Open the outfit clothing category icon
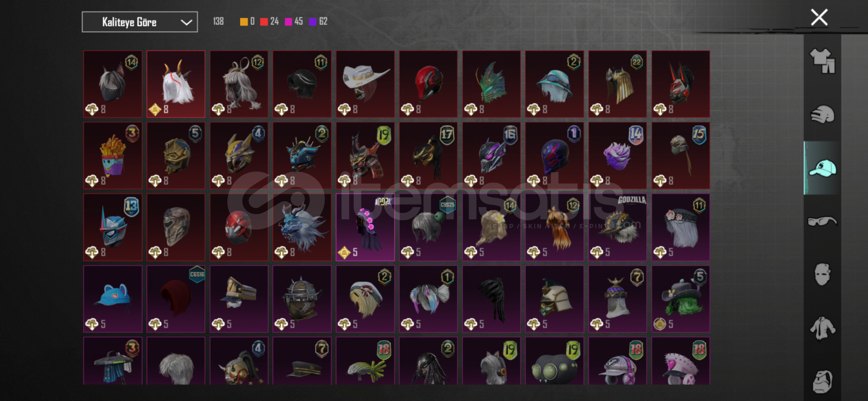This screenshot has height=401, width=868. click(x=822, y=61)
